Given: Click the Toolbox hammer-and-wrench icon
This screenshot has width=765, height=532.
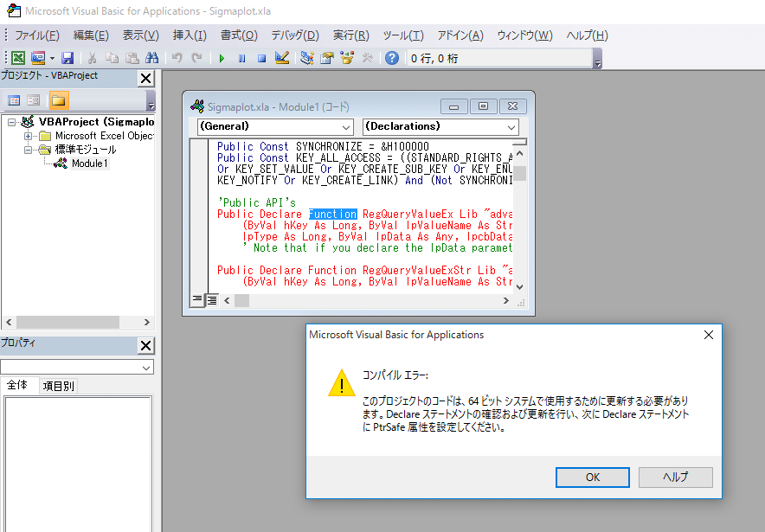Looking at the screenshot, I should 368,59.
